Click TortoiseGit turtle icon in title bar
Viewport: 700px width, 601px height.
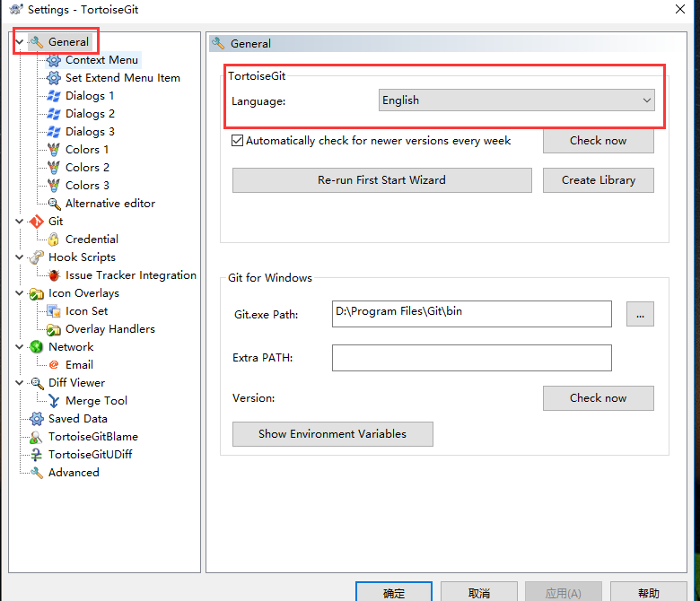coord(16,9)
